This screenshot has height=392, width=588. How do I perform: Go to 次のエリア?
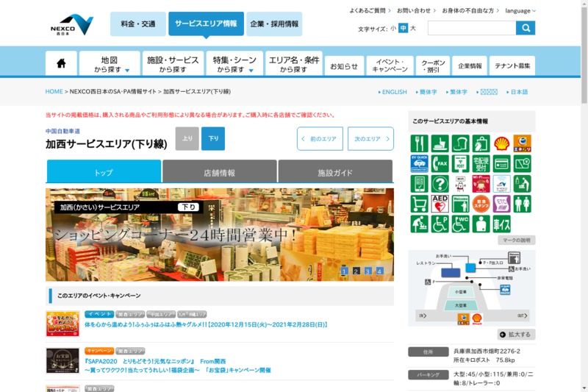370,138
